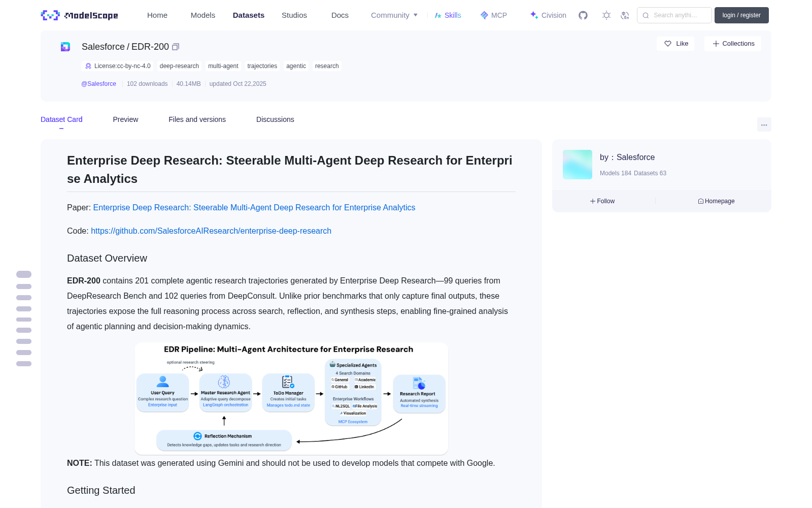This screenshot has width=812, height=508.
Task: Switch to the Preview tab
Action: coord(125,119)
